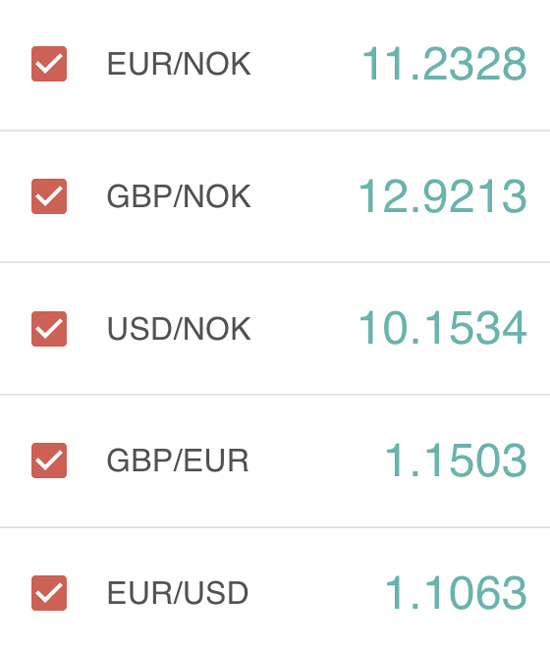Click the EUR/USD pair label
Screen dimensions: 550x650
coord(177,593)
